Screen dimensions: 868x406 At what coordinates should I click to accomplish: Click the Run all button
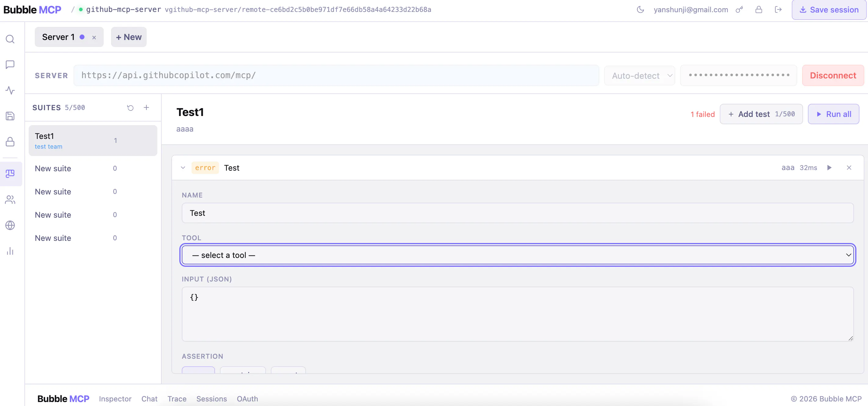pos(834,114)
